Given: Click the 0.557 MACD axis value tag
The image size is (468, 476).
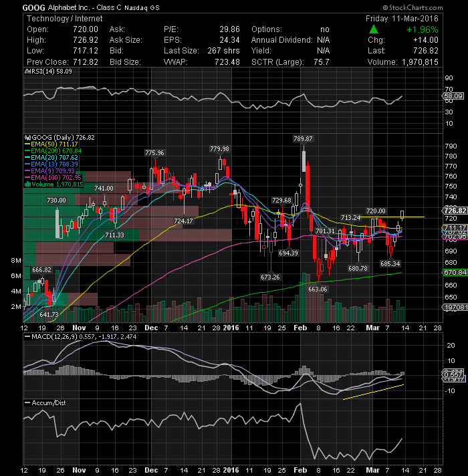Looking at the screenshot, I should [x=454, y=375].
